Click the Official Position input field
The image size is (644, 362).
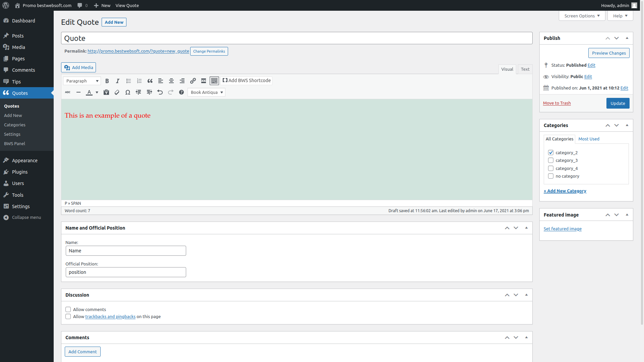pyautogui.click(x=126, y=272)
